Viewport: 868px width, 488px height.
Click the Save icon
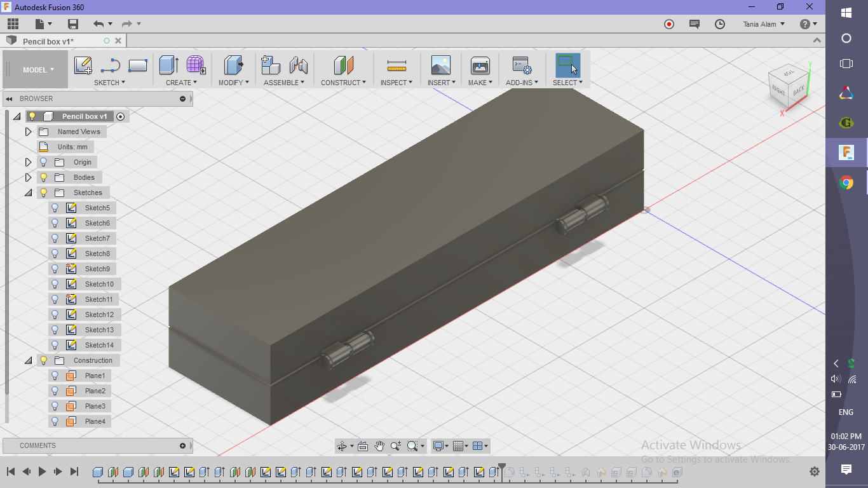tap(73, 24)
